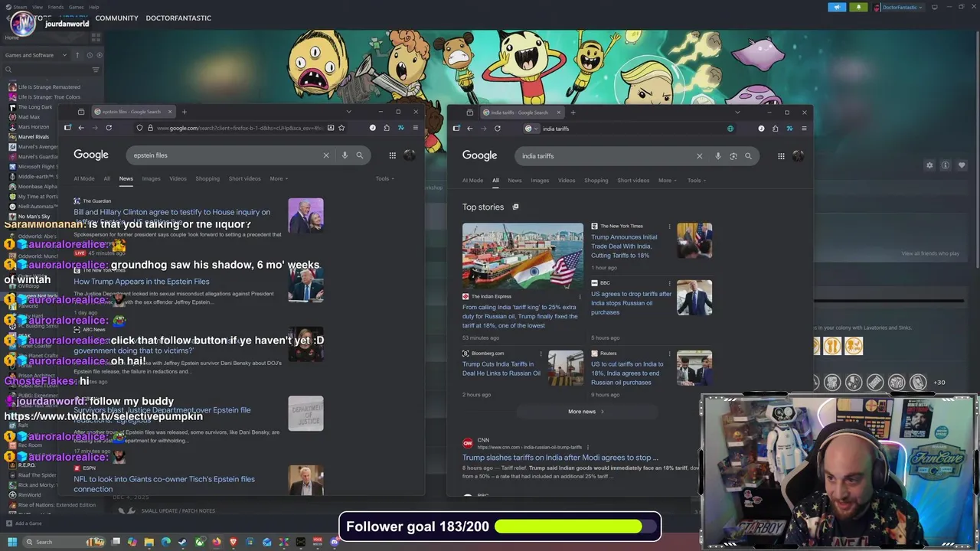Open hamburger menu in india tariffs window
Screen dimensions: 980x551
point(804,129)
